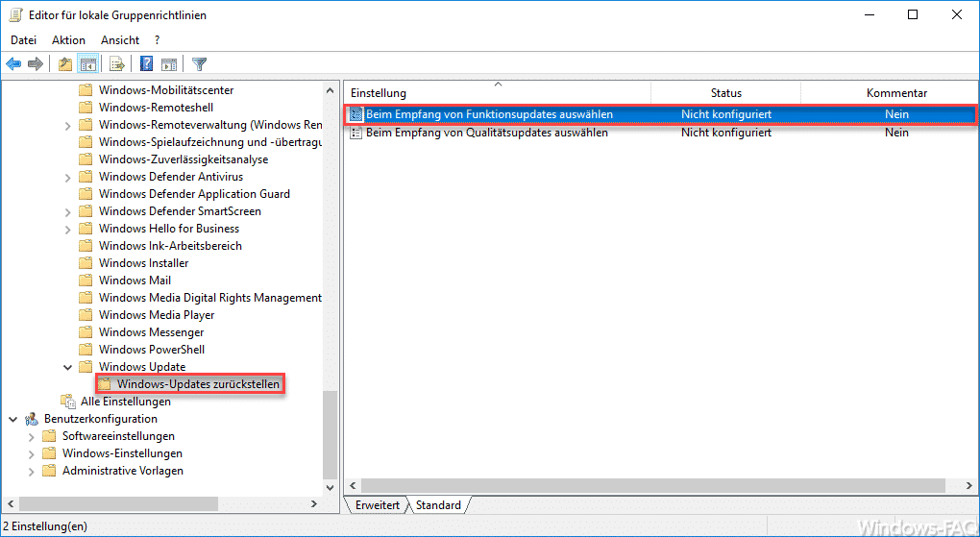Collapse the Benutzerkonfiguration node

coord(13,419)
